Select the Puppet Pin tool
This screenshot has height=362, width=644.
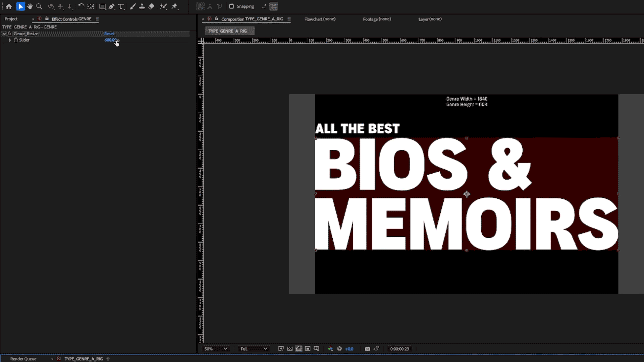tap(175, 6)
